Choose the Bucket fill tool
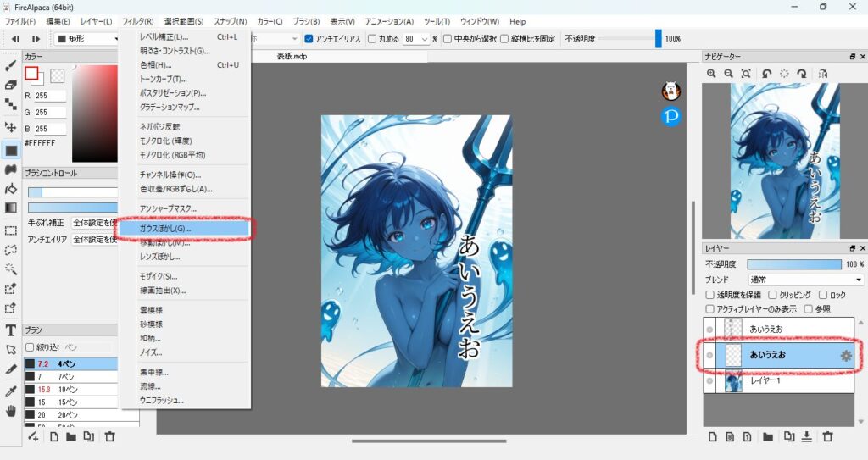 [x=11, y=188]
